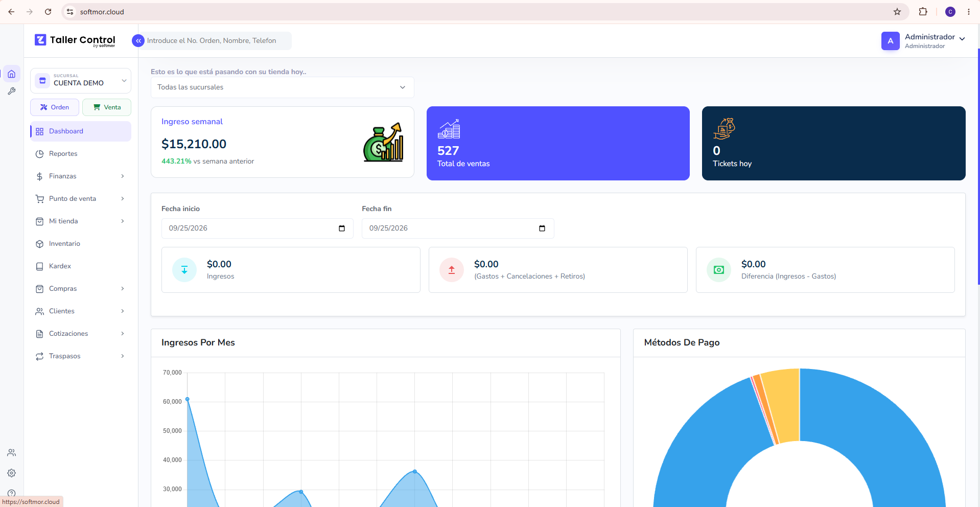980x507 pixels.
Task: Click the Ingreso semanal card title
Action: pyautogui.click(x=192, y=122)
